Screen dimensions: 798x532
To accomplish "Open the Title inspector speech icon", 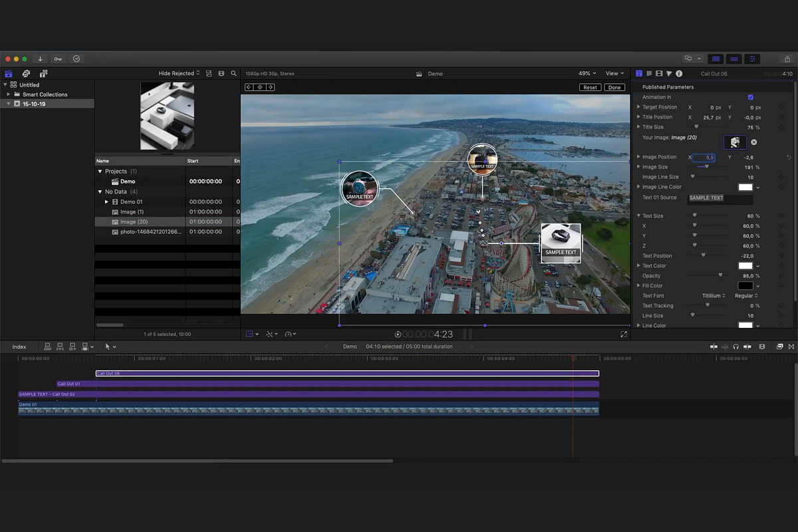I will click(x=649, y=73).
